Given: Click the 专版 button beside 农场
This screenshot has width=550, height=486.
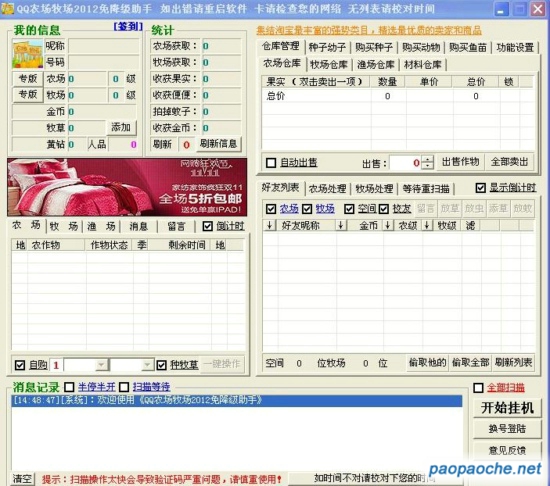Looking at the screenshot, I should 28,79.
